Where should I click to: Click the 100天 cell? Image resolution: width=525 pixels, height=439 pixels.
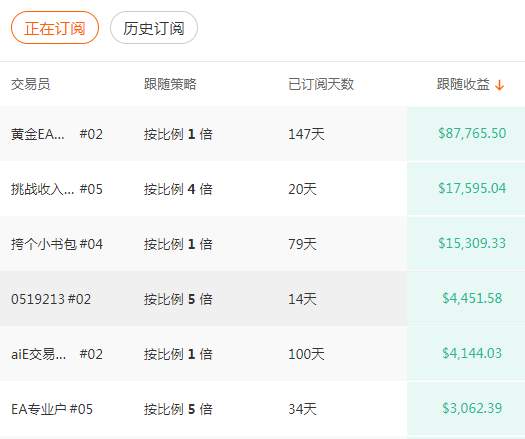tap(306, 354)
